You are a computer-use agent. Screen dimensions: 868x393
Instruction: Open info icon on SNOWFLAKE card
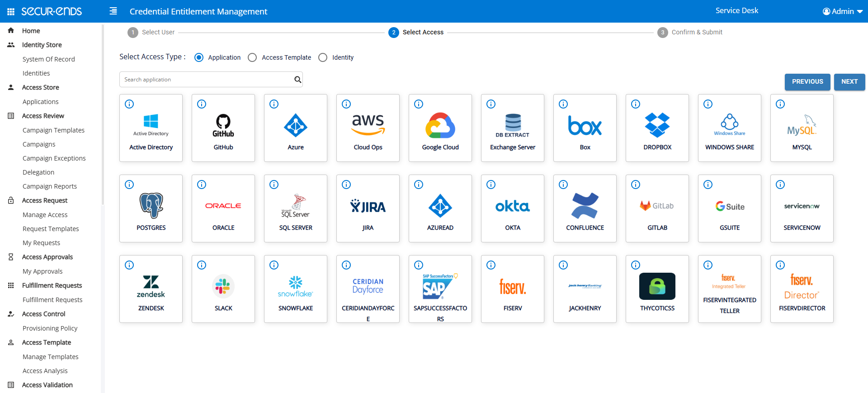(x=274, y=265)
